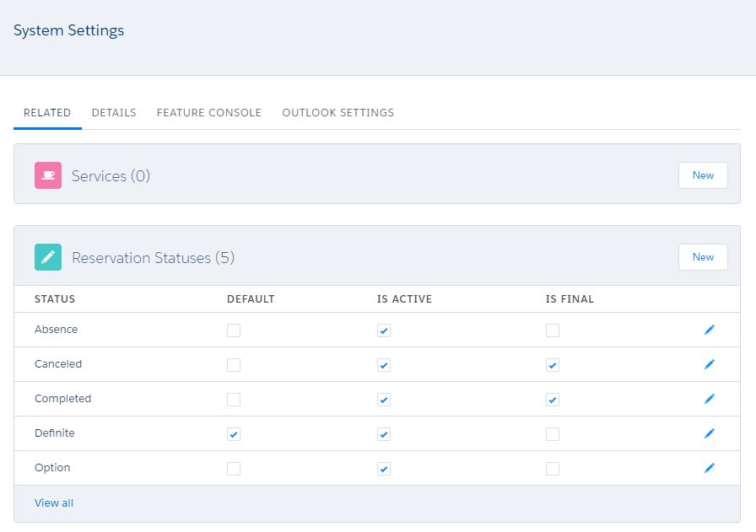Image resolution: width=756 pixels, height=532 pixels.
Task: Click the teal Reservation Statuses pencil icon
Action: (48, 257)
